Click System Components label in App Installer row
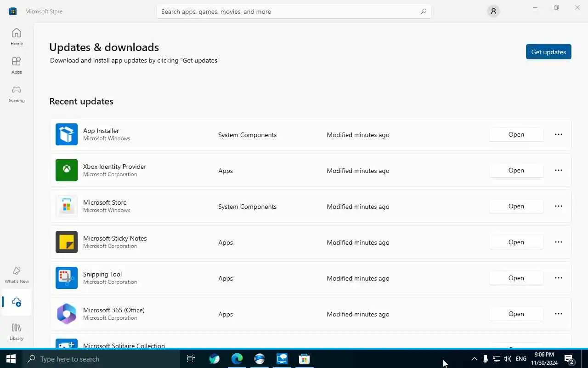 247,135
